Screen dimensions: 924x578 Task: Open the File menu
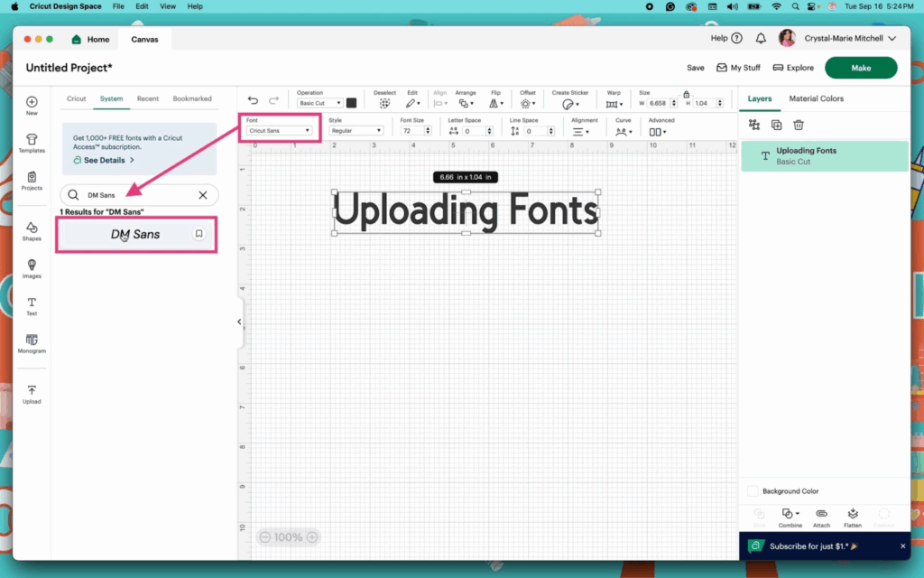[118, 6]
